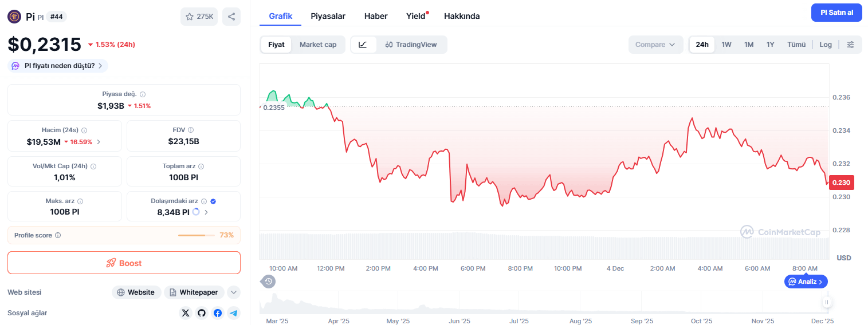Select the Market cap chart toggle

(x=318, y=45)
